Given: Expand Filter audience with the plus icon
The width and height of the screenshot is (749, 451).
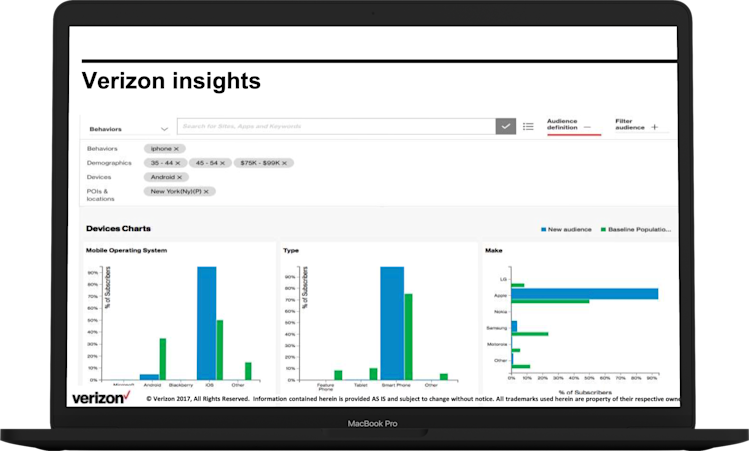Looking at the screenshot, I should pos(654,127).
